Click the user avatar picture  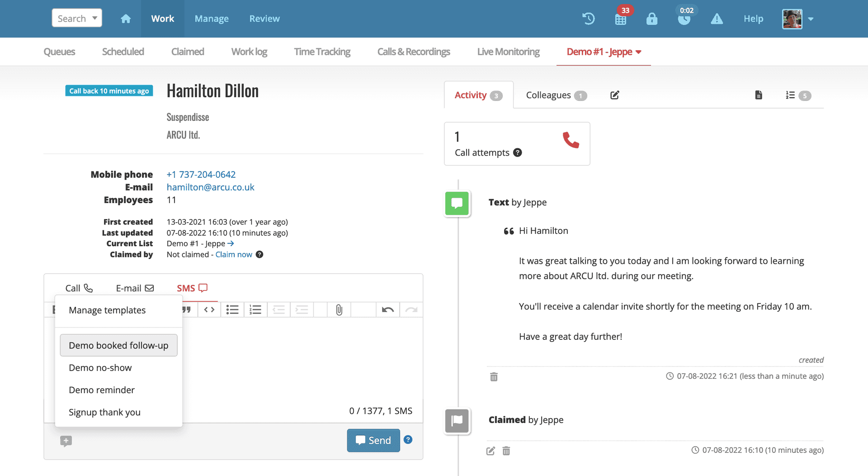[792, 19]
